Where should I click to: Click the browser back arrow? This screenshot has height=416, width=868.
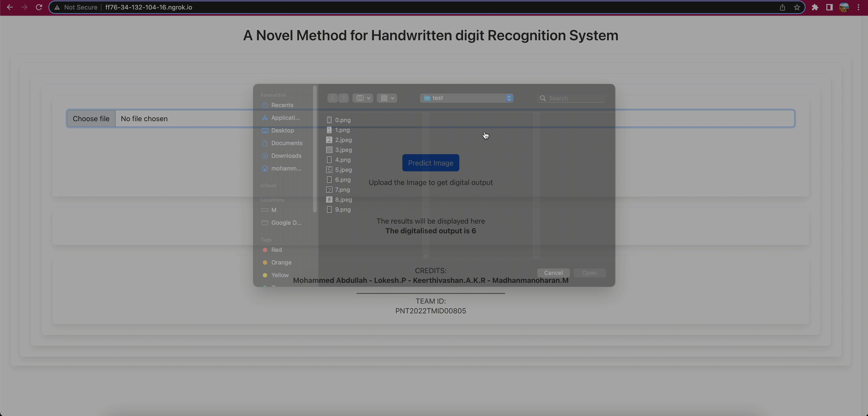coord(10,7)
